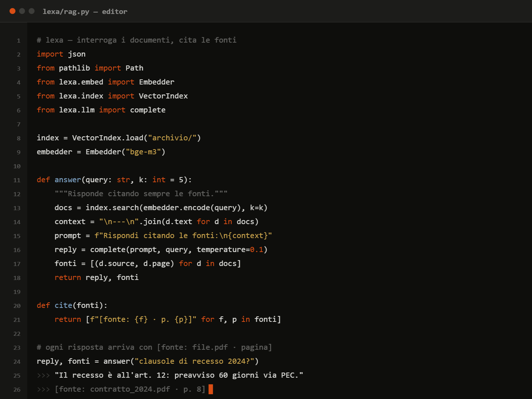Click 'embedder.encode(query)' on line 13

pos(192,208)
